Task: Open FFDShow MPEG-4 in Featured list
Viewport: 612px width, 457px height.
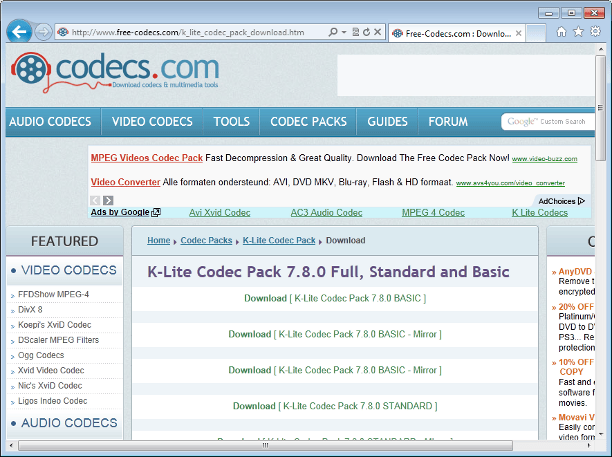Action: (x=53, y=294)
